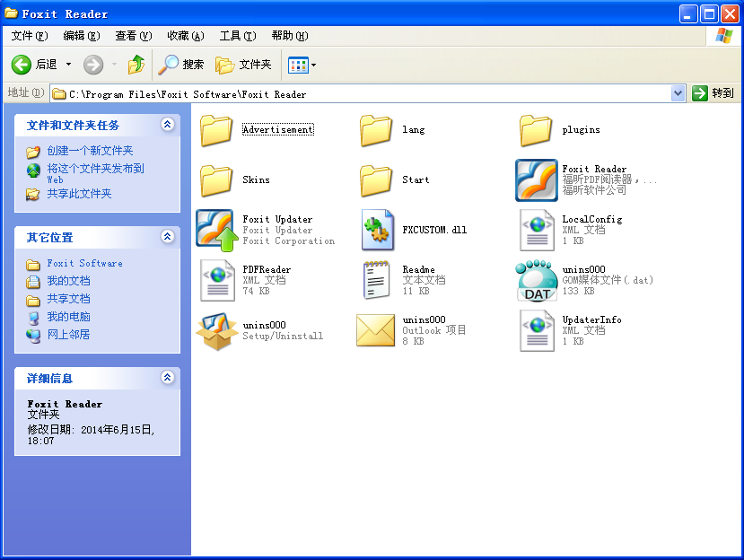
Task: Click the 转到 go button
Action: coord(713,93)
